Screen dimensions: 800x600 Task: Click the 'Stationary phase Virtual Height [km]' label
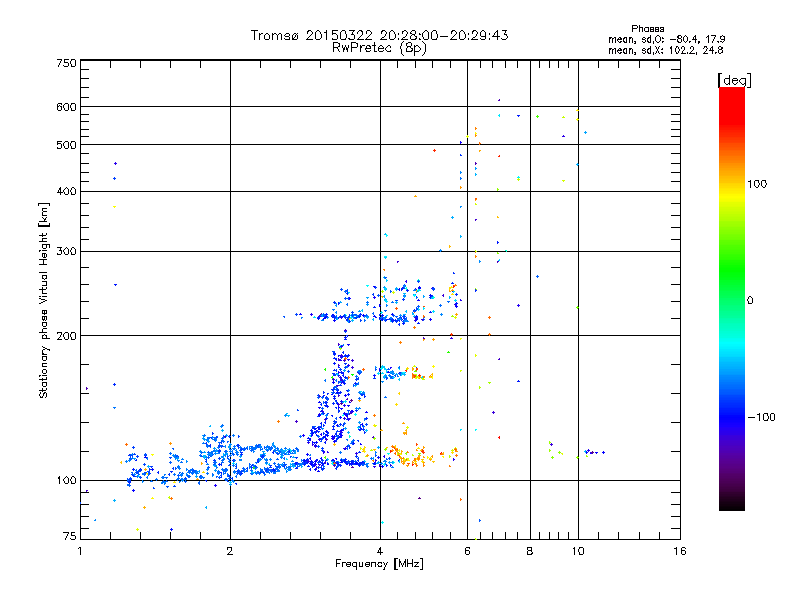(x=43, y=300)
